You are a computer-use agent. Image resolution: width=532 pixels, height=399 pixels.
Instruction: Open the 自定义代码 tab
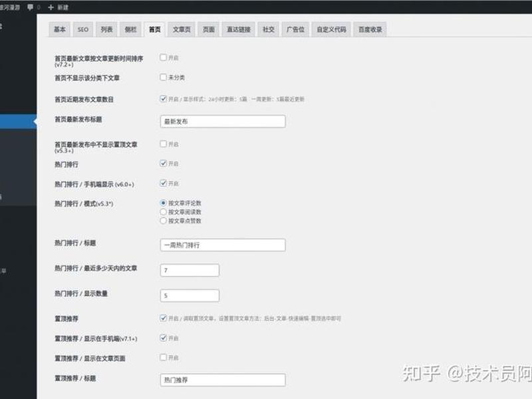pos(331,29)
